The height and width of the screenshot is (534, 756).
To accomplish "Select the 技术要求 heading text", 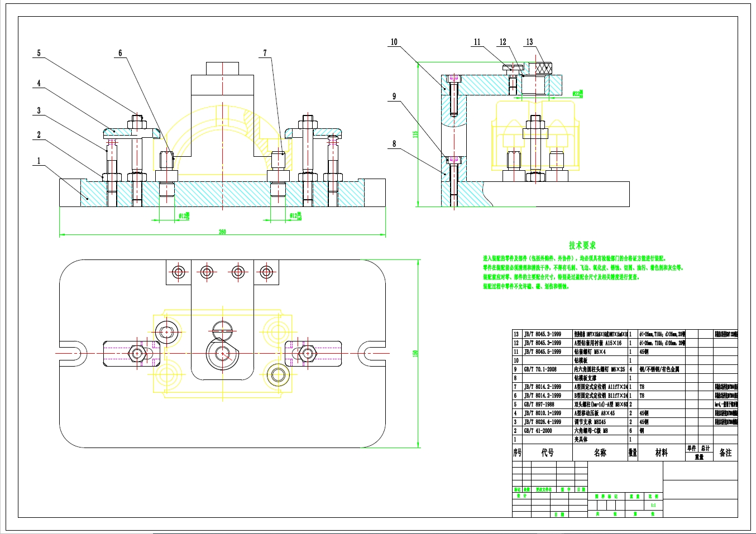I will [x=583, y=244].
